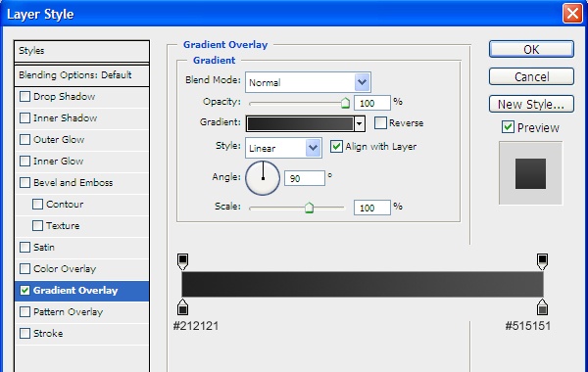
Task: Open the gradient picker arrow
Action: [x=360, y=123]
